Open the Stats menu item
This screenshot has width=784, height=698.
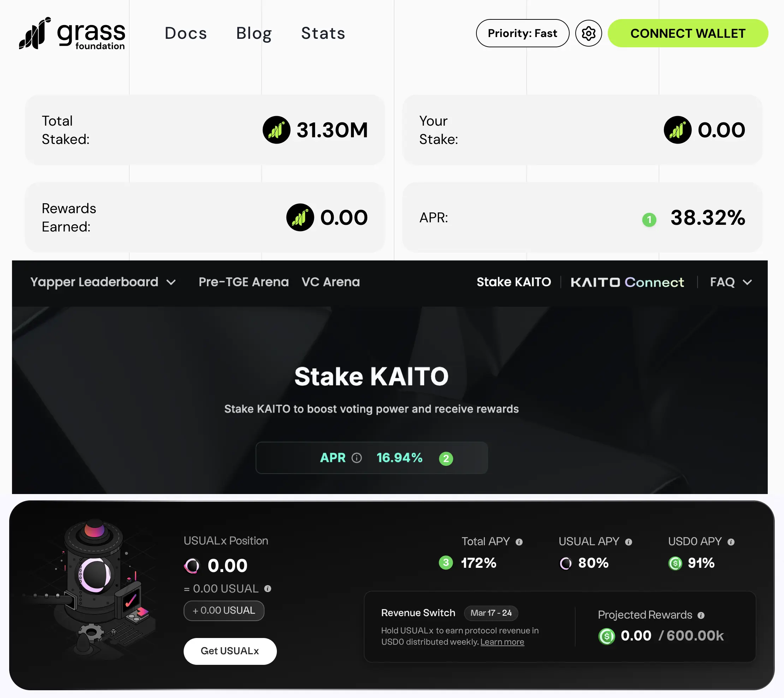[x=323, y=34]
